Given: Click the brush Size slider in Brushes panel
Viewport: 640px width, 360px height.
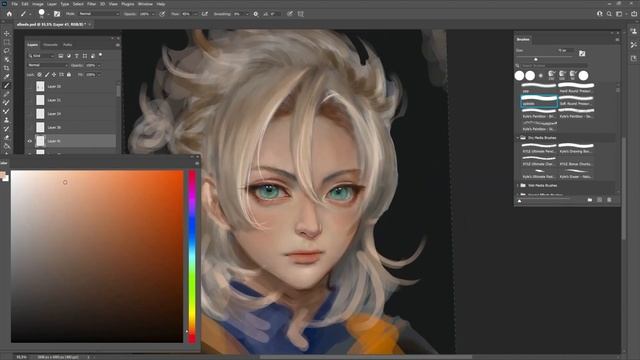Looking at the screenshot, I should pos(544,59).
